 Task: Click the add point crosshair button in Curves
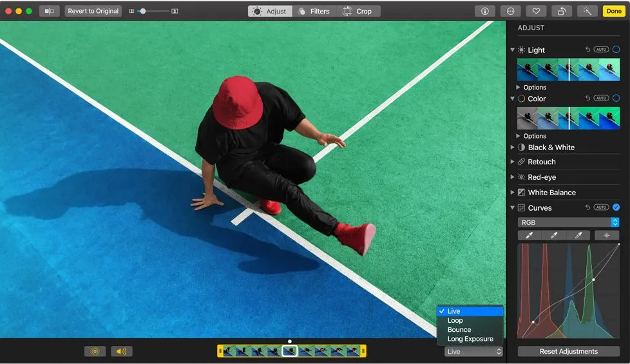[x=606, y=235]
